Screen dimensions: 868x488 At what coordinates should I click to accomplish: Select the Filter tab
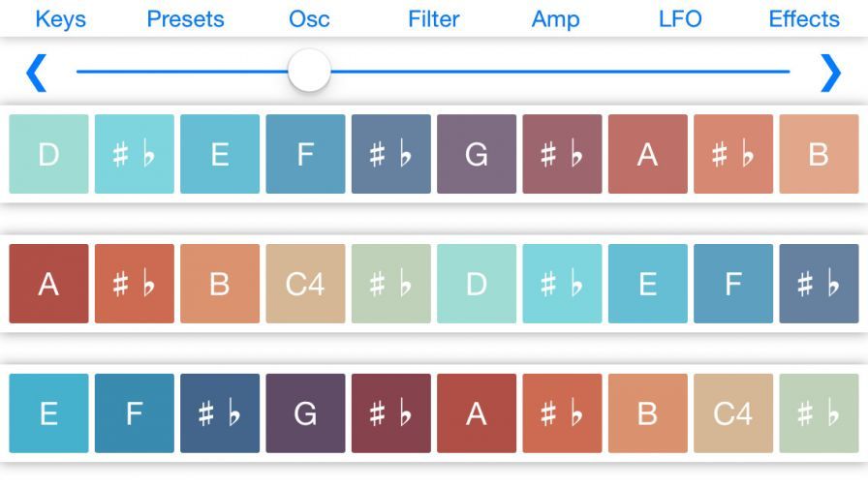click(433, 19)
